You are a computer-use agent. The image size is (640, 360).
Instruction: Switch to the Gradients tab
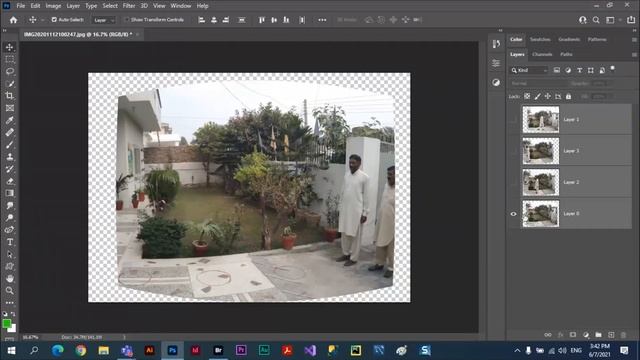coord(569,40)
